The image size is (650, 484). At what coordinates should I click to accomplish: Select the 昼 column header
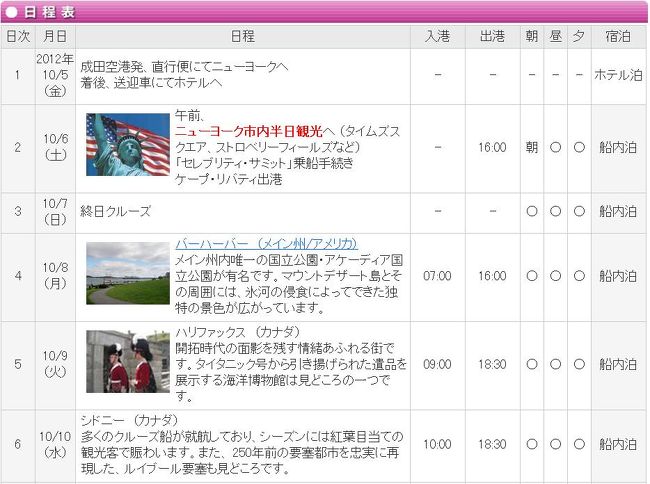[555, 36]
